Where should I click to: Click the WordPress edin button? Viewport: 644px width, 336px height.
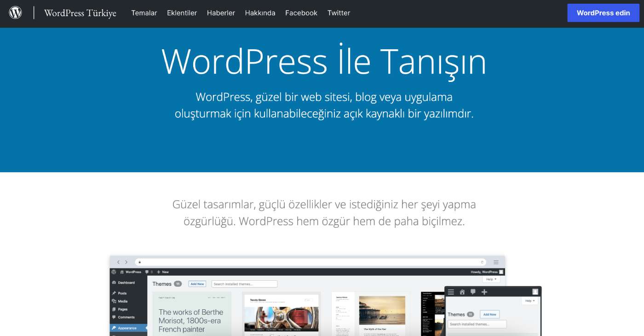click(603, 13)
